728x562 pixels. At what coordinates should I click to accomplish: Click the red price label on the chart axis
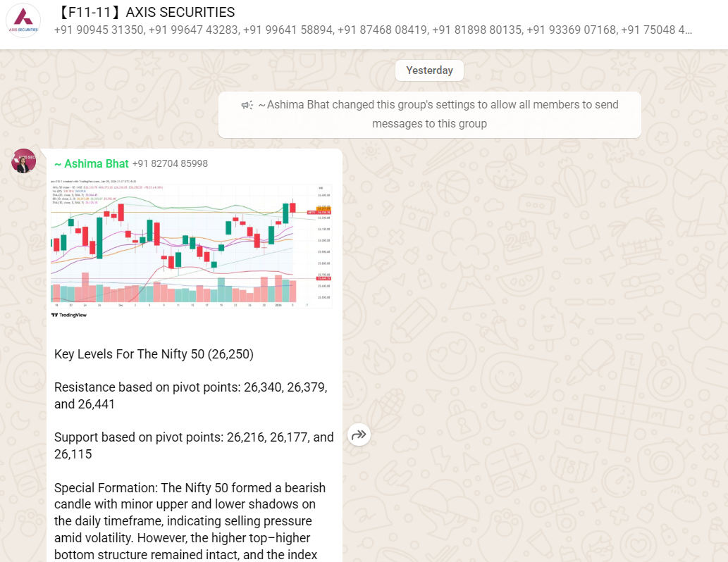click(x=325, y=210)
